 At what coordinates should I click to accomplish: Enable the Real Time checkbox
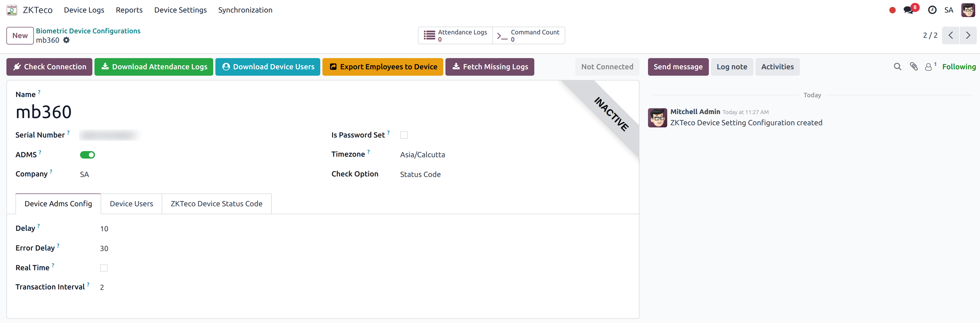[104, 268]
